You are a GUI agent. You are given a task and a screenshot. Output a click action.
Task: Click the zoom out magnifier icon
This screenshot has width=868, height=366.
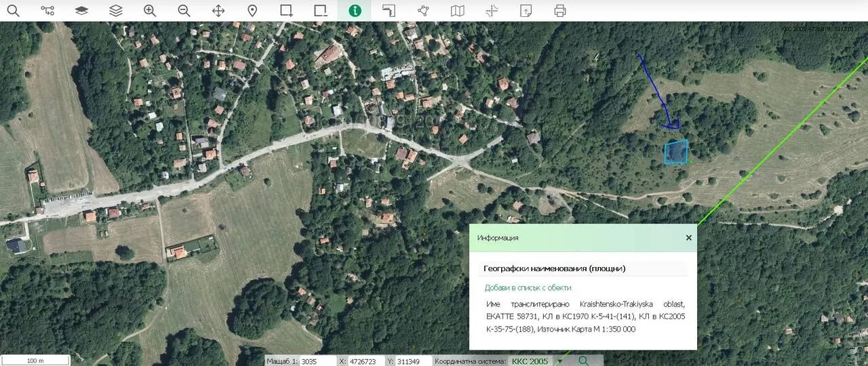(x=184, y=11)
